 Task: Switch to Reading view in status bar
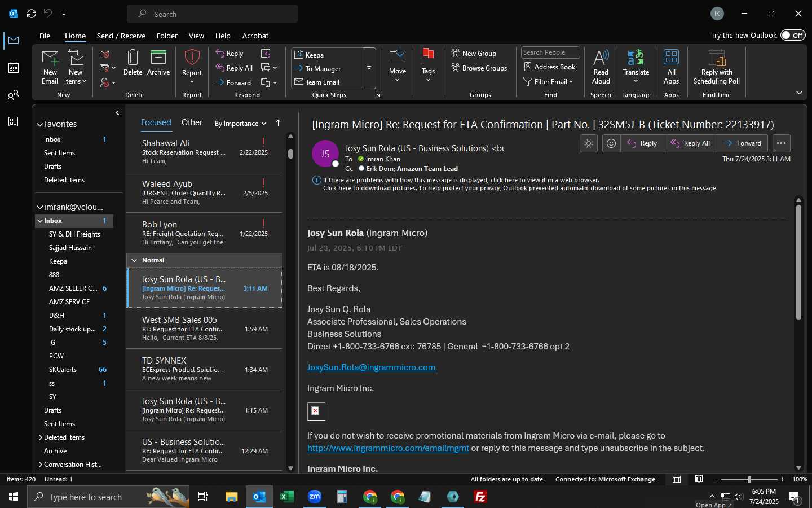[x=699, y=479]
